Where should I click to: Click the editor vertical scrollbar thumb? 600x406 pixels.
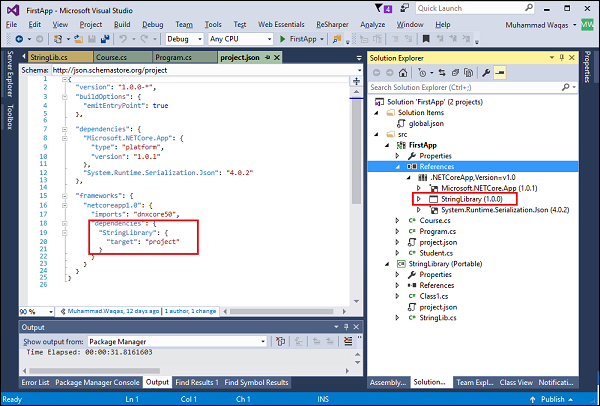click(x=356, y=151)
